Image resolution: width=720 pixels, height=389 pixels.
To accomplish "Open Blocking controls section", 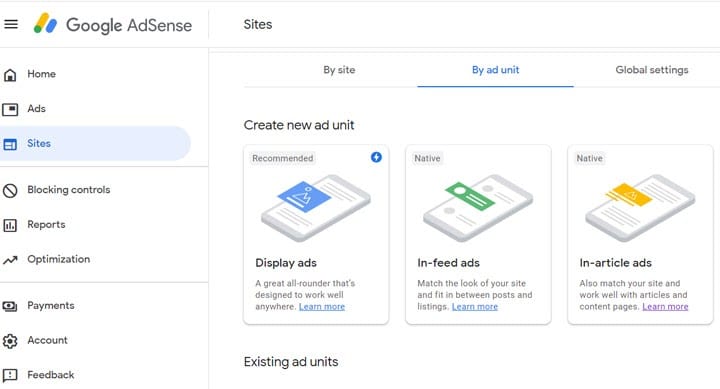I will [68, 190].
